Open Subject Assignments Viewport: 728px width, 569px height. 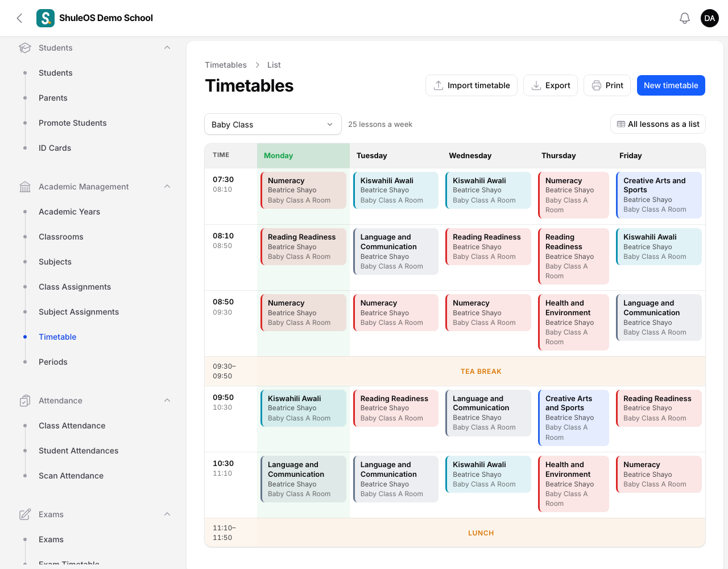(x=79, y=312)
